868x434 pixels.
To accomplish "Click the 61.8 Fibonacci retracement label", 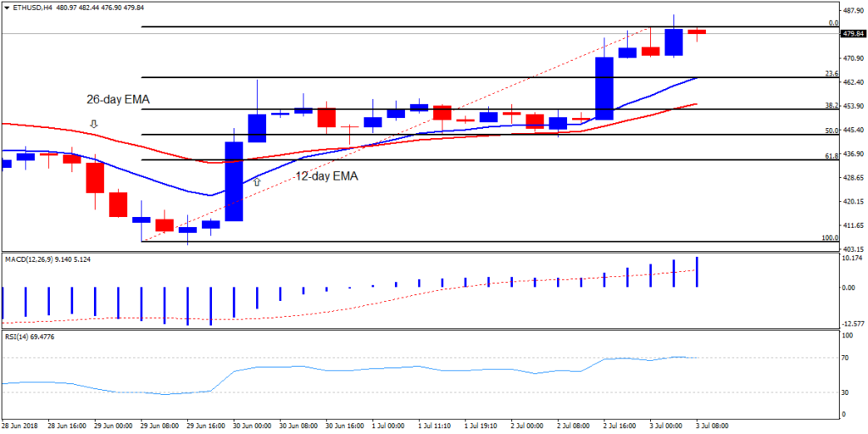I will 831,156.
